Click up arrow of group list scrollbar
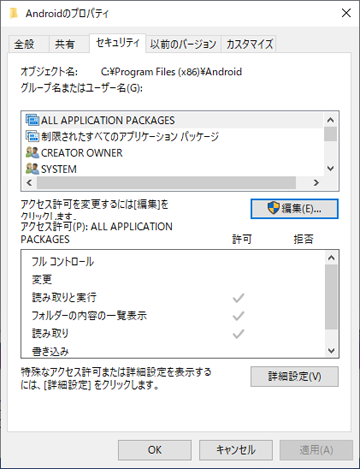This screenshot has height=469, width=360. [x=330, y=120]
